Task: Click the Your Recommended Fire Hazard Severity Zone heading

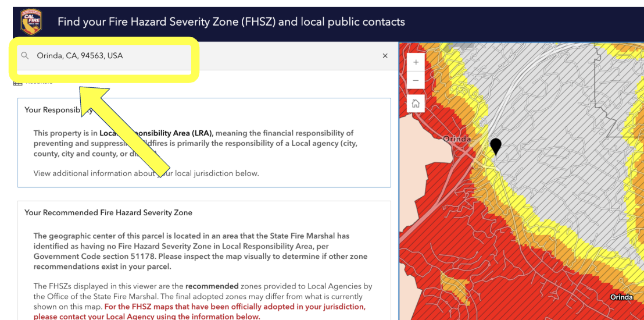Action: tap(108, 212)
